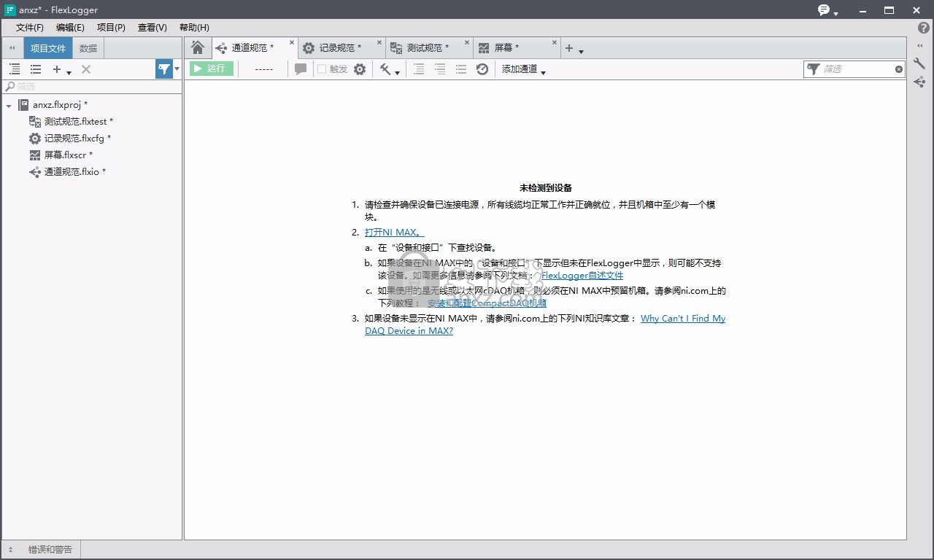Clear the channel filter with the X button

(x=899, y=69)
